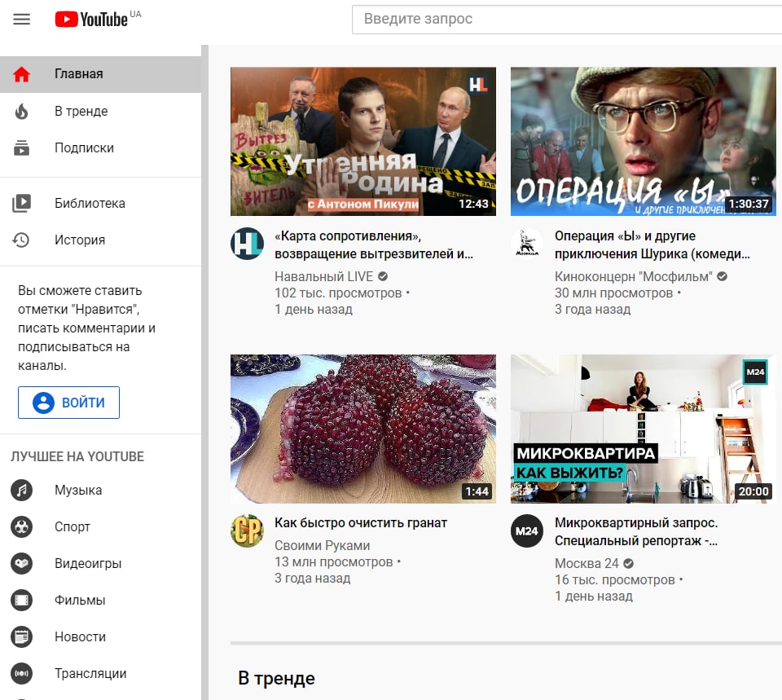Screen dimensions: 782x700
Task: Click the Sport ball icon
Action: [x=21, y=527]
